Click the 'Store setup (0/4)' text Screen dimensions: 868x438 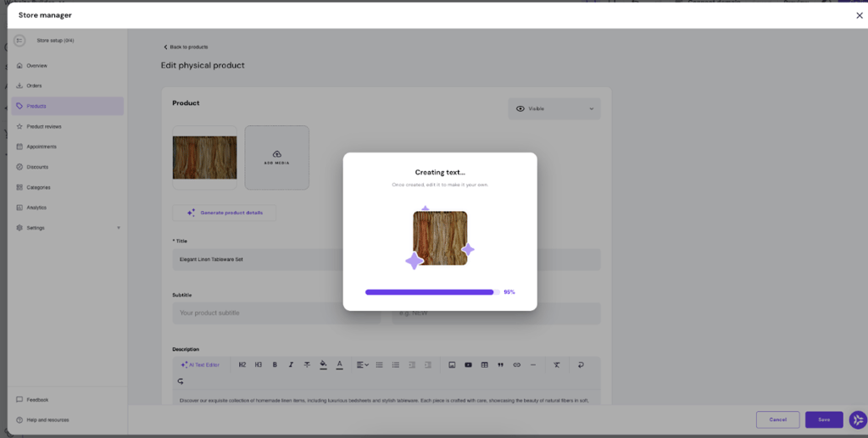point(55,41)
